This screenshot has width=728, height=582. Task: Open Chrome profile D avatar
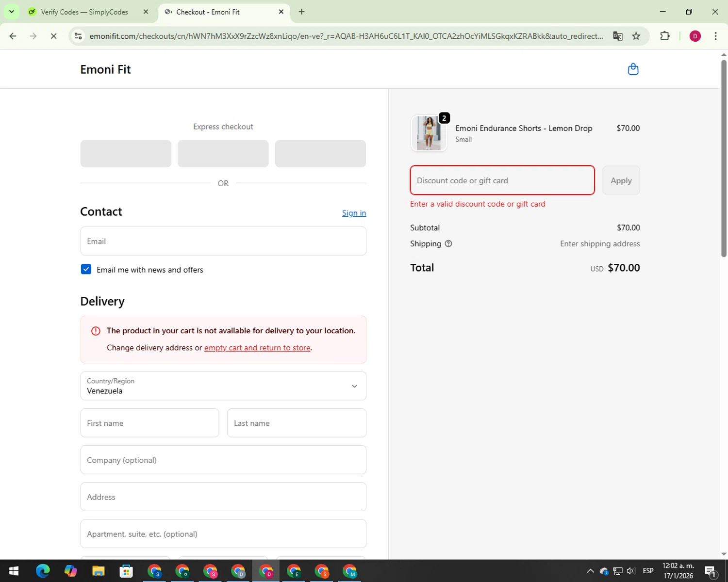click(695, 36)
